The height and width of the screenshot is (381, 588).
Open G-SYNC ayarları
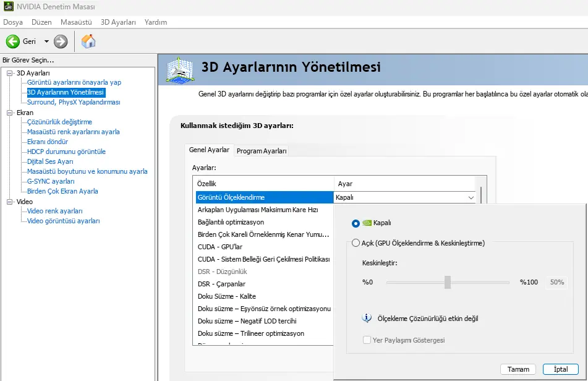[x=51, y=181]
